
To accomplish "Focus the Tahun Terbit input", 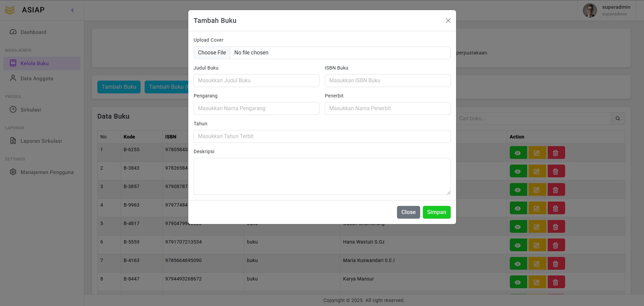I will pos(322,136).
